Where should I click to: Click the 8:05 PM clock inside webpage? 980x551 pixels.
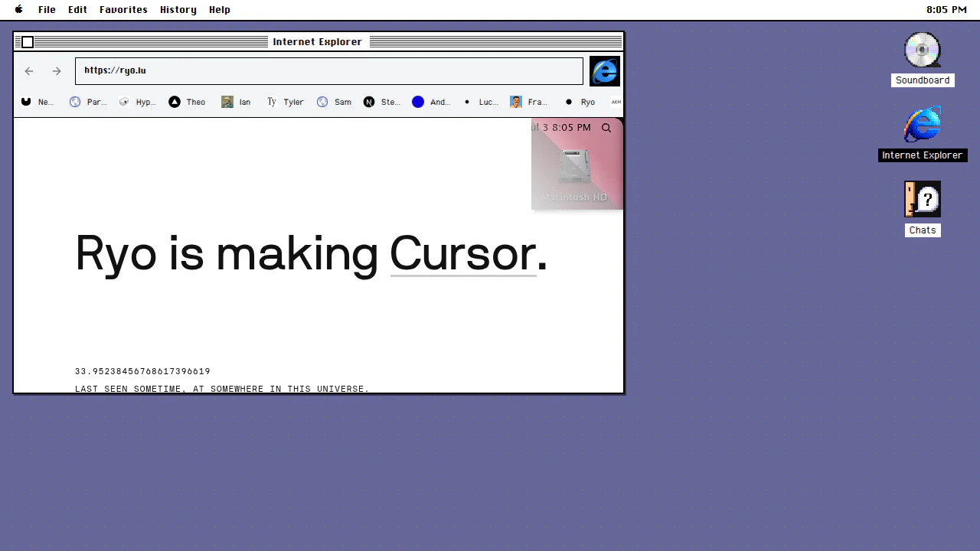click(572, 128)
